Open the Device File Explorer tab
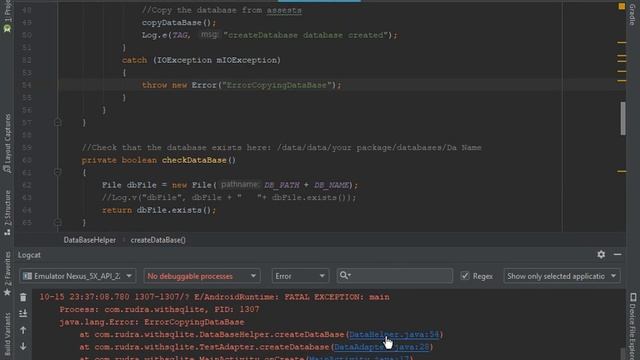Viewport: 640px width, 360px height. point(633,326)
